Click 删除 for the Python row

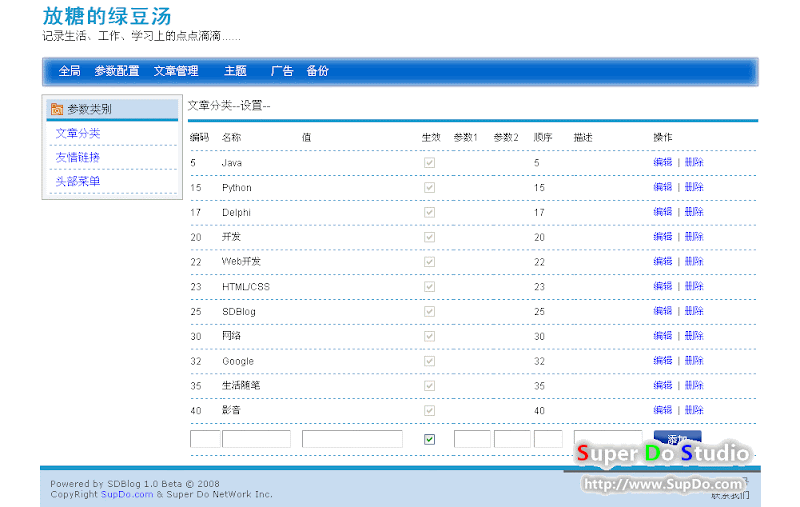(694, 187)
